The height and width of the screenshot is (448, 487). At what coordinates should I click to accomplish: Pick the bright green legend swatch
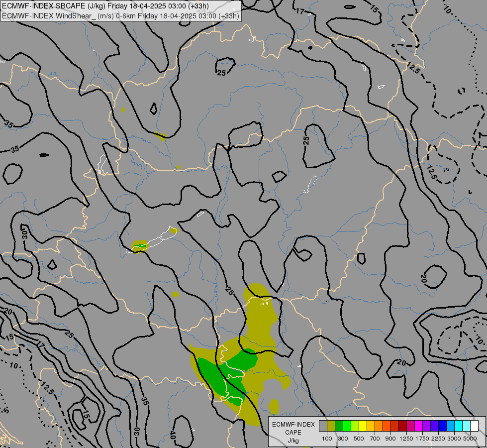click(x=347, y=426)
